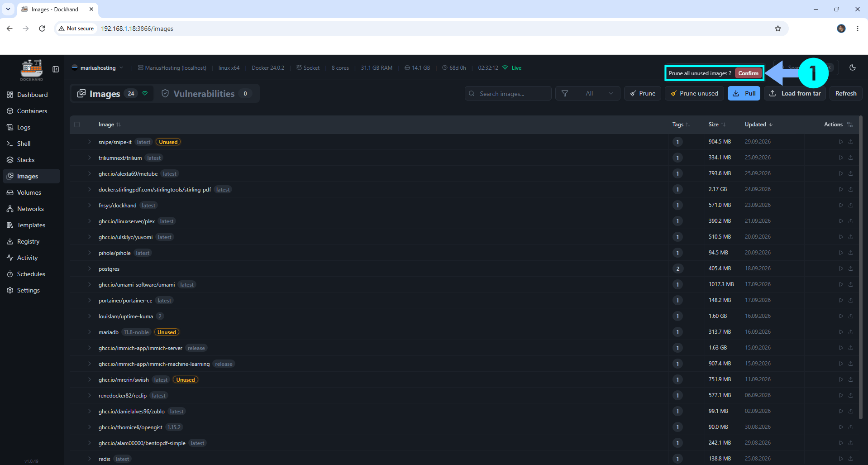The height and width of the screenshot is (465, 868).
Task: Expand the postgres image row
Action: pos(90,268)
